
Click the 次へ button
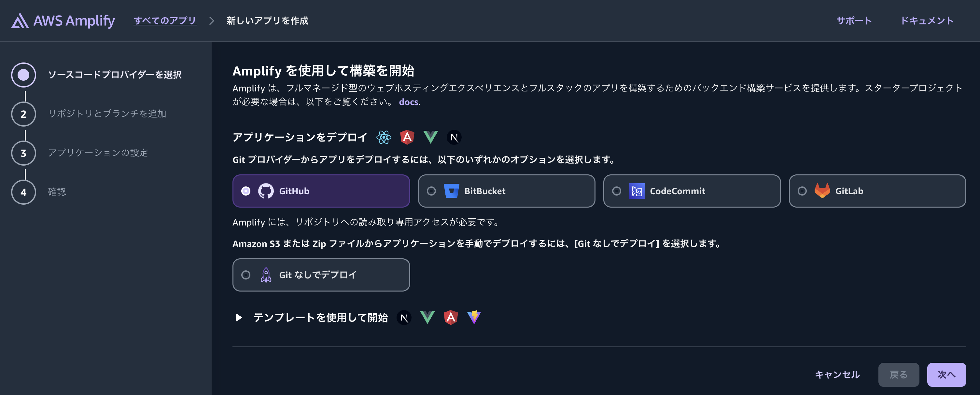pos(946,375)
